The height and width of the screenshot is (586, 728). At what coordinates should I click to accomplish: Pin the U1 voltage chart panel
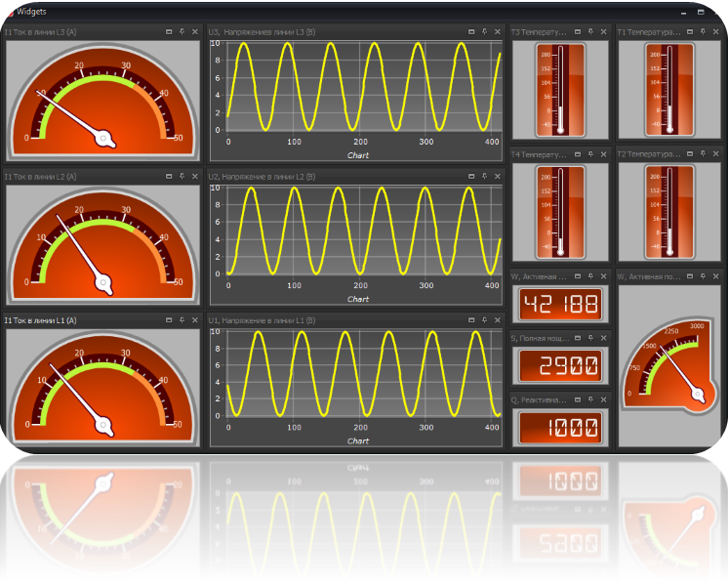tap(484, 320)
